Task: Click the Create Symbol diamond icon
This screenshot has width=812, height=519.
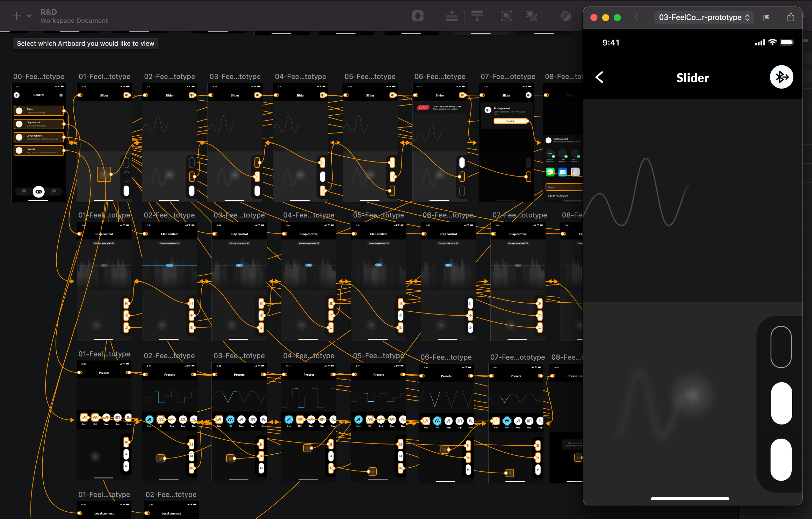Action: 418,16
